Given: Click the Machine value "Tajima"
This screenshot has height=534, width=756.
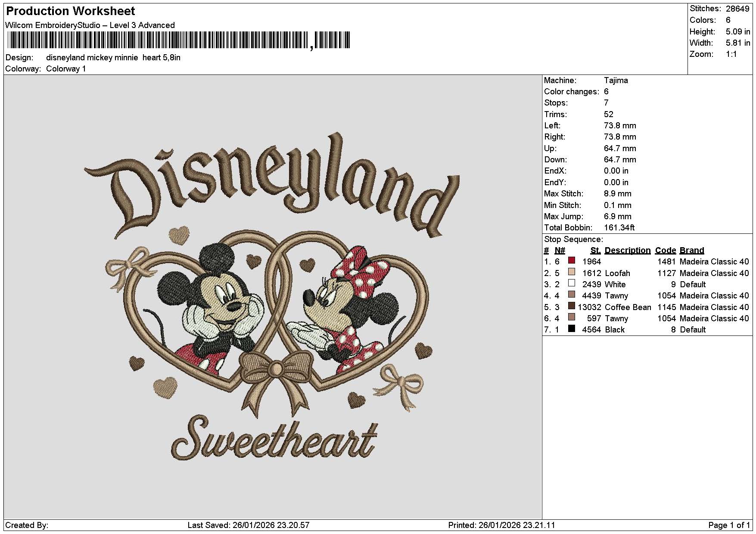Looking at the screenshot, I should [x=616, y=81].
